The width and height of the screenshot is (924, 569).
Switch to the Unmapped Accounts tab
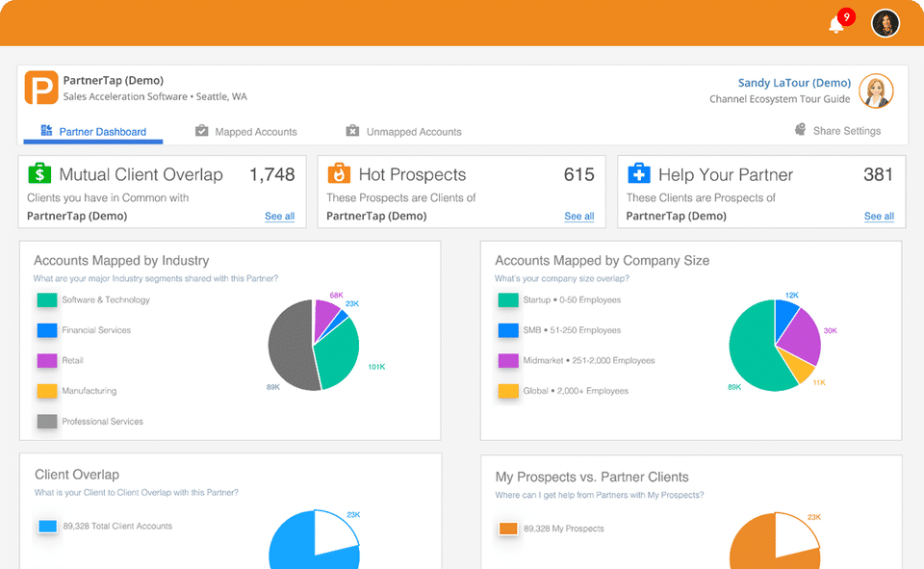[403, 132]
